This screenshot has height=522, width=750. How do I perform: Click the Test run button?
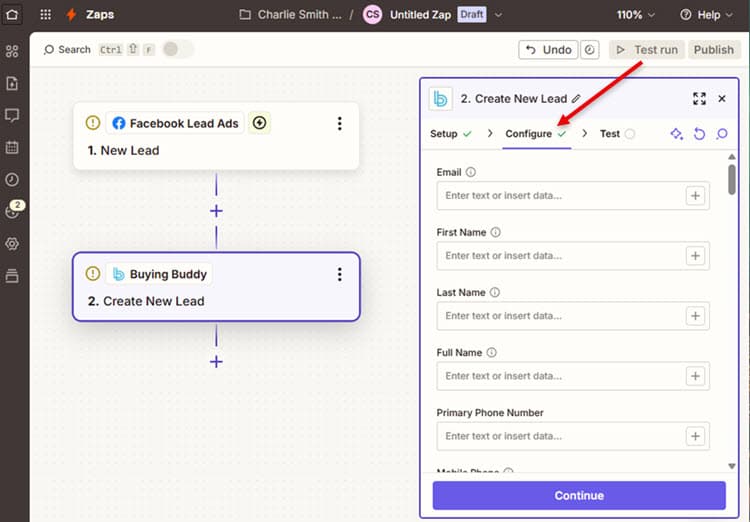(x=647, y=50)
